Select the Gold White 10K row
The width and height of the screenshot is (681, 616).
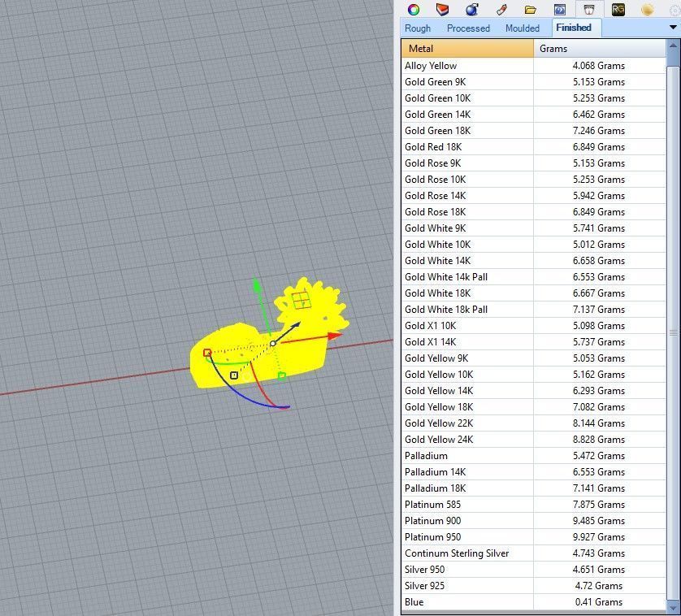533,244
